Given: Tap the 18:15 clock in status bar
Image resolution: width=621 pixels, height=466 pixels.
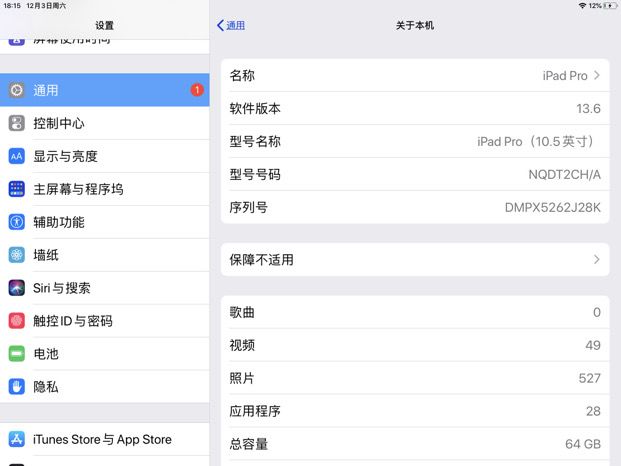Looking at the screenshot, I should [12, 6].
